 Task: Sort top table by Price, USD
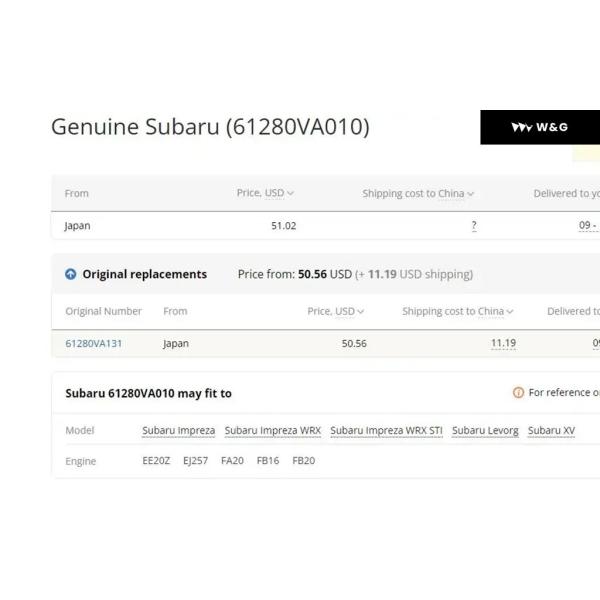coord(265,193)
